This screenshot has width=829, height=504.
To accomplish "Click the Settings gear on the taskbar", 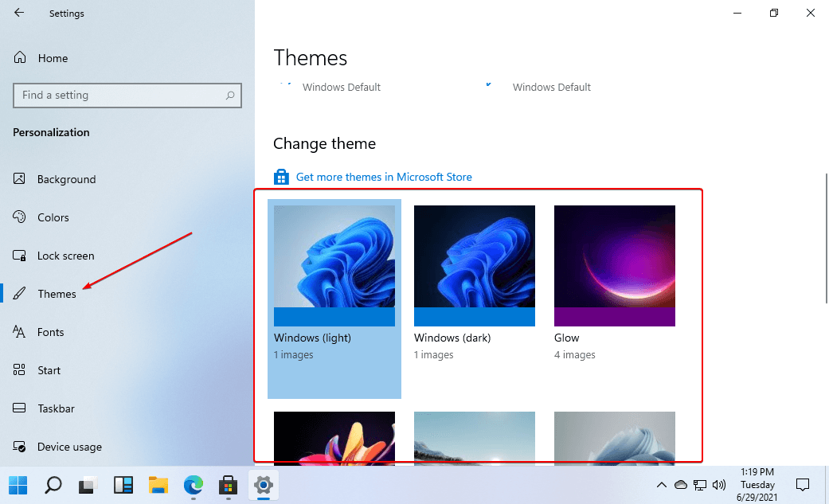I will tap(264, 484).
